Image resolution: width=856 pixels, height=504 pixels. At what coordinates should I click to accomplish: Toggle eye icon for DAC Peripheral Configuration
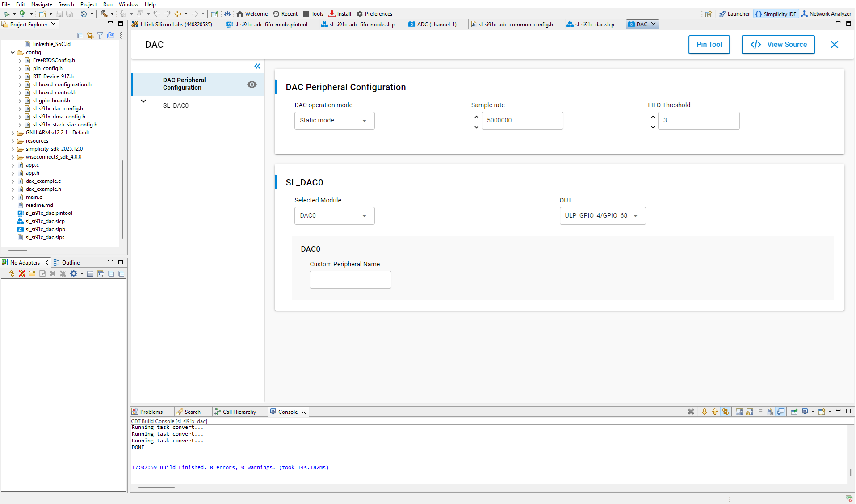252,84
